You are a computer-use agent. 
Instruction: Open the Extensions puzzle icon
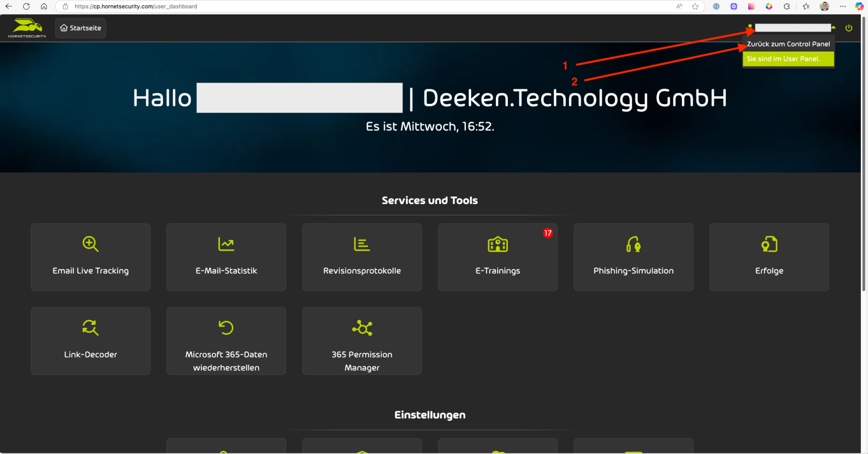[787, 6]
